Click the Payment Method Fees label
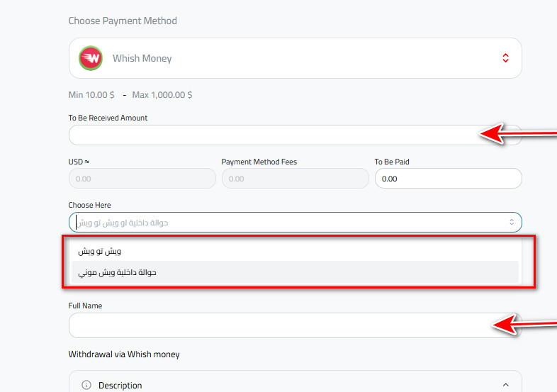Screen dimensions: 557x392 [259, 162]
